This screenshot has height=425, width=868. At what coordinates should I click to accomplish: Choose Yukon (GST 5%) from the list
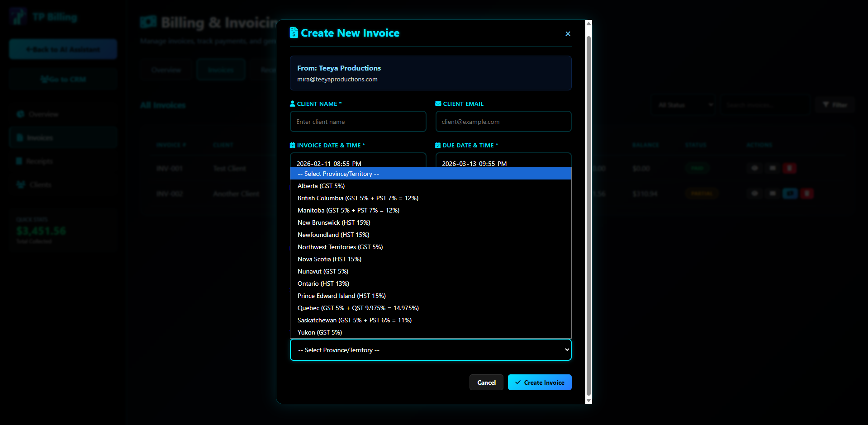coord(320,332)
